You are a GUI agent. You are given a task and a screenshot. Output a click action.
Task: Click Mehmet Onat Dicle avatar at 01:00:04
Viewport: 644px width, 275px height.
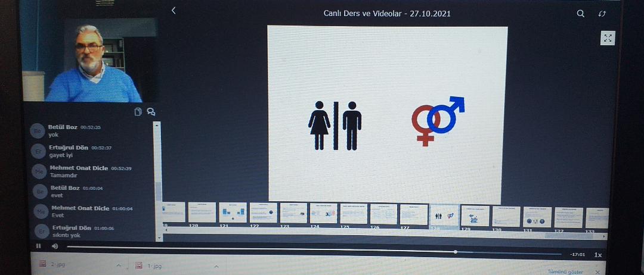tap(41, 211)
